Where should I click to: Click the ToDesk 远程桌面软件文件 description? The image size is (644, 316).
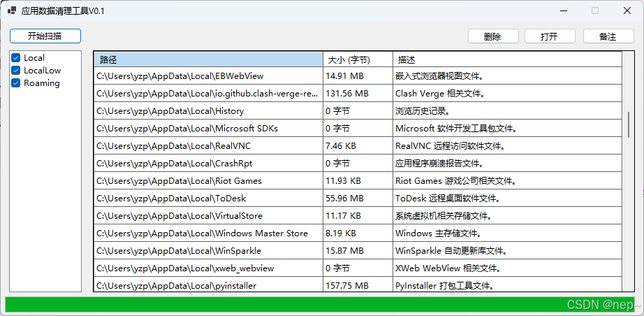(x=507, y=198)
